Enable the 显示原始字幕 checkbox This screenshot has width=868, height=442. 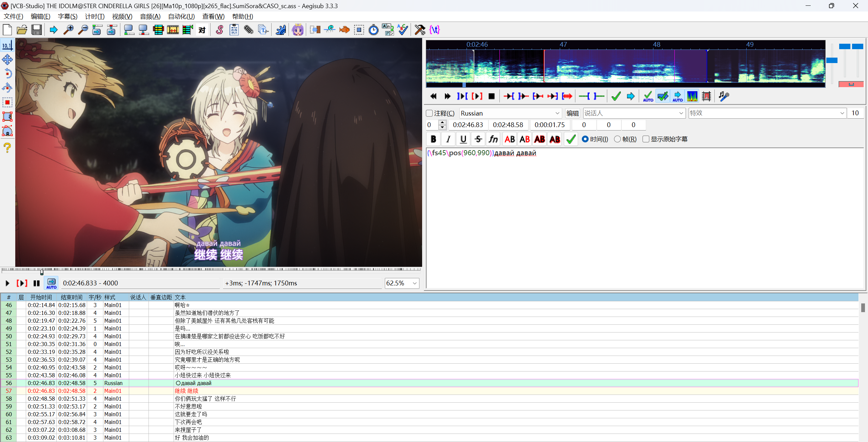coord(646,139)
